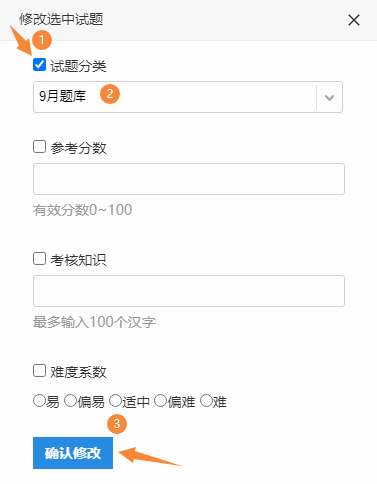Click the 难度系数 label text

click(78, 372)
